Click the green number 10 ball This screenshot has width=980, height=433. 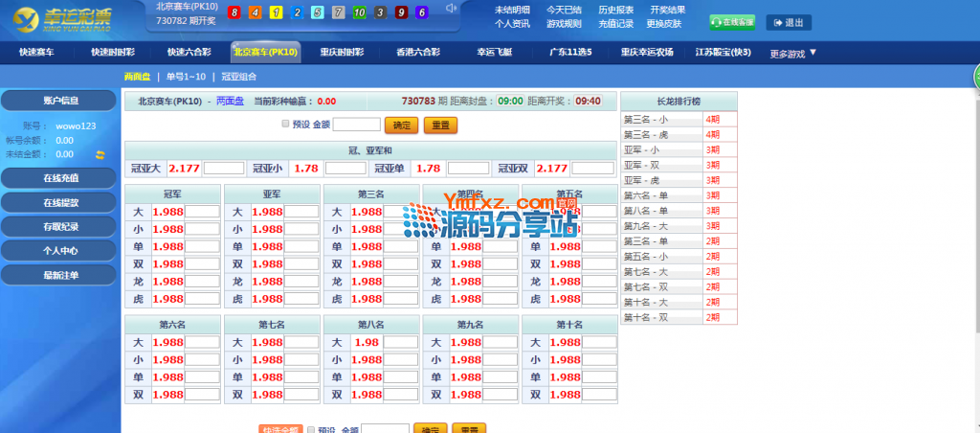point(359,12)
